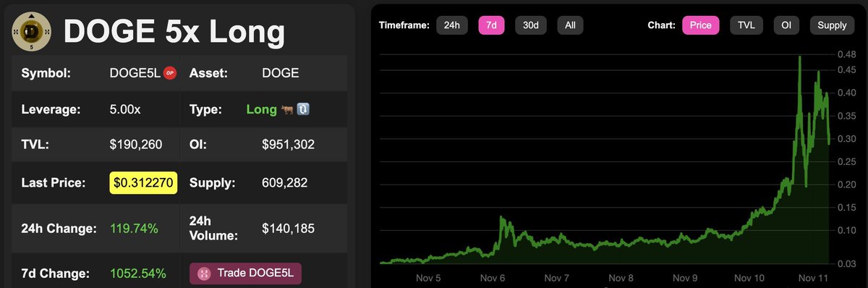
Task: Click the bull emoji next to Long
Action: click(x=288, y=109)
